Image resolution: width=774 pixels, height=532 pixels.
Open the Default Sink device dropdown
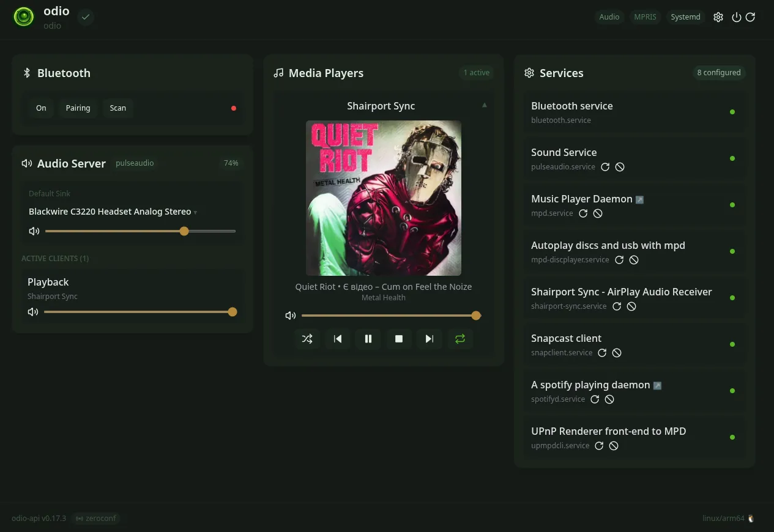click(113, 212)
